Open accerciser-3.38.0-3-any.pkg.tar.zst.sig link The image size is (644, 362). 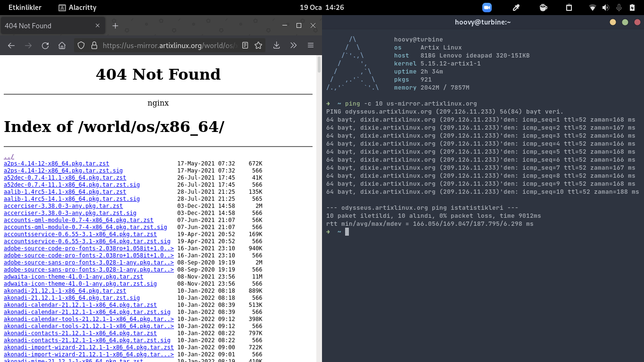[70, 213]
